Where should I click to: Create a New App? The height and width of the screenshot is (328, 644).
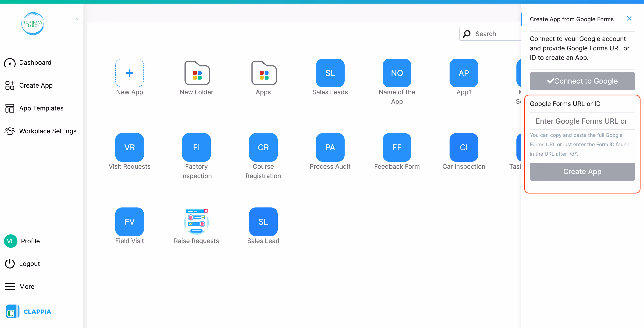[x=129, y=73]
